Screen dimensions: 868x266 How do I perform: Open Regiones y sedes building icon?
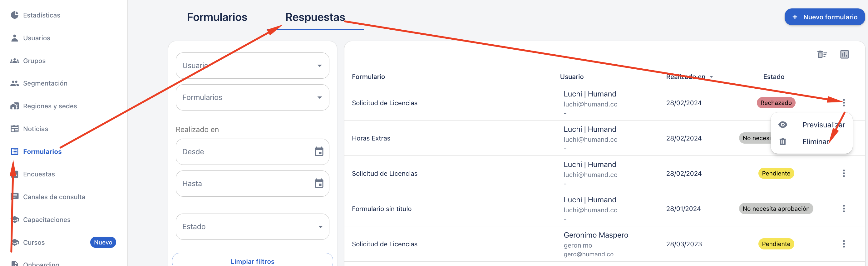pos(14,106)
